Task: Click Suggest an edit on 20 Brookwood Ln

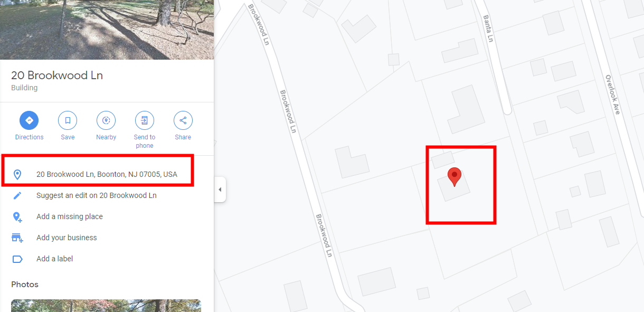Action: pos(97,195)
